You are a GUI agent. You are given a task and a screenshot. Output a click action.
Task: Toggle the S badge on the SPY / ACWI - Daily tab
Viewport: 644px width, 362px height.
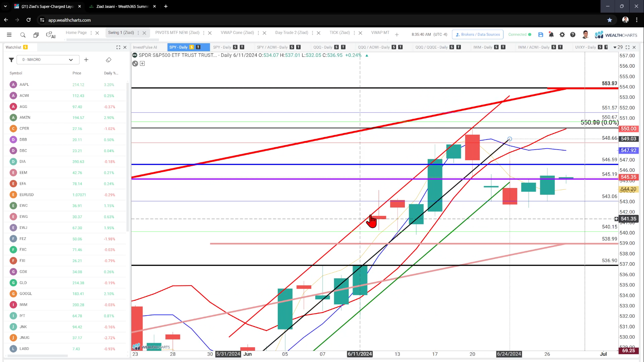click(x=292, y=47)
